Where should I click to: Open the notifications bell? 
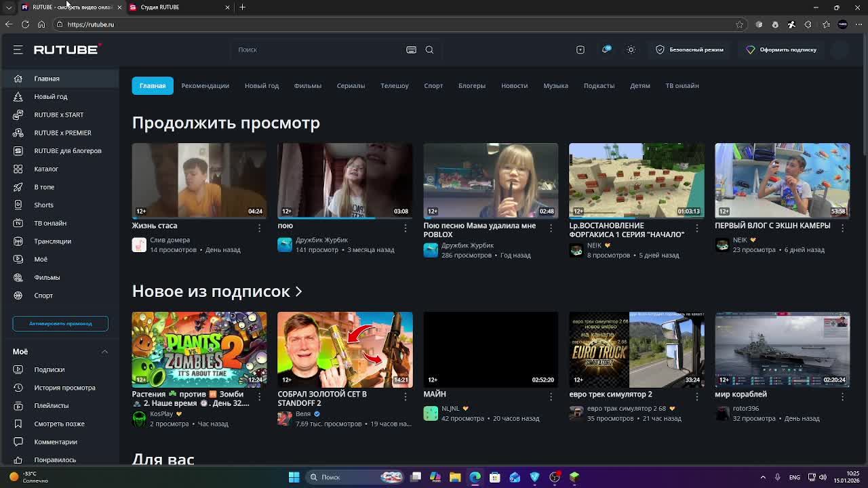coord(606,49)
